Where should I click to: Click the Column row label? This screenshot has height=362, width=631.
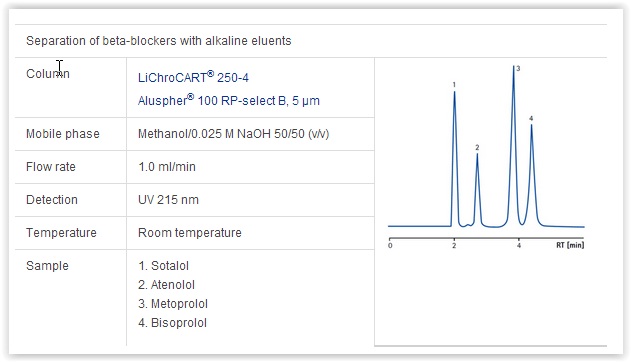48,74
